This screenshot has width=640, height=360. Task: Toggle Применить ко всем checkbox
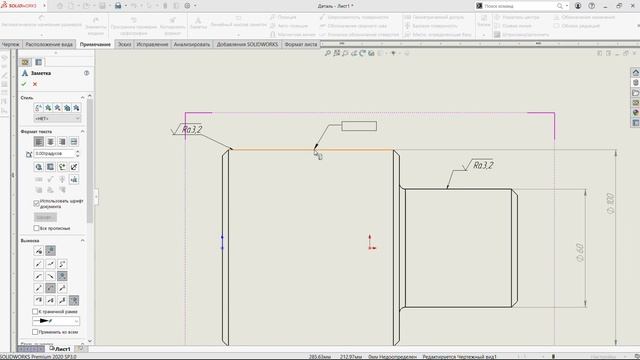35,332
